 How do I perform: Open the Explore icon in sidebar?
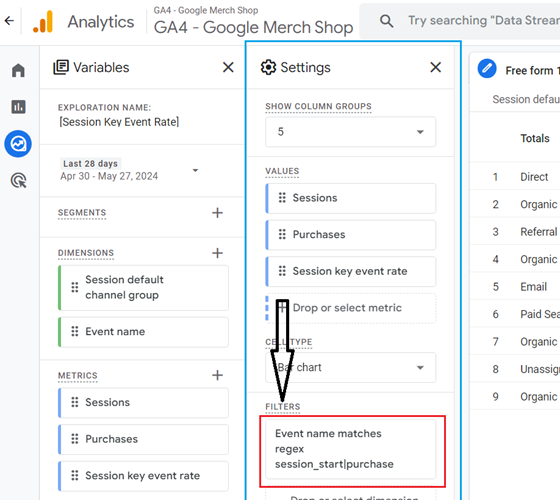pyautogui.click(x=18, y=144)
